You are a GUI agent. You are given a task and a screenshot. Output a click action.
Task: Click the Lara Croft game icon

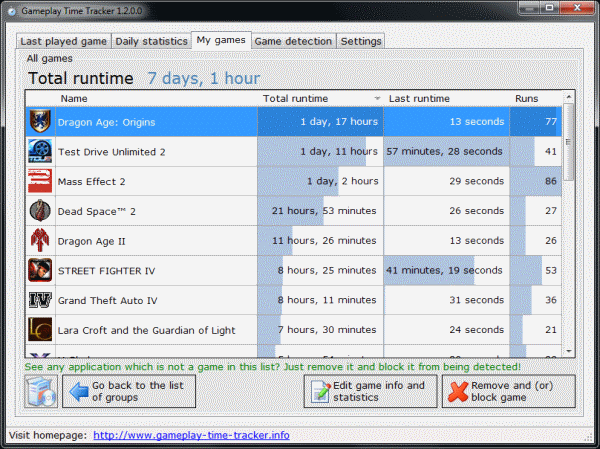click(40, 330)
